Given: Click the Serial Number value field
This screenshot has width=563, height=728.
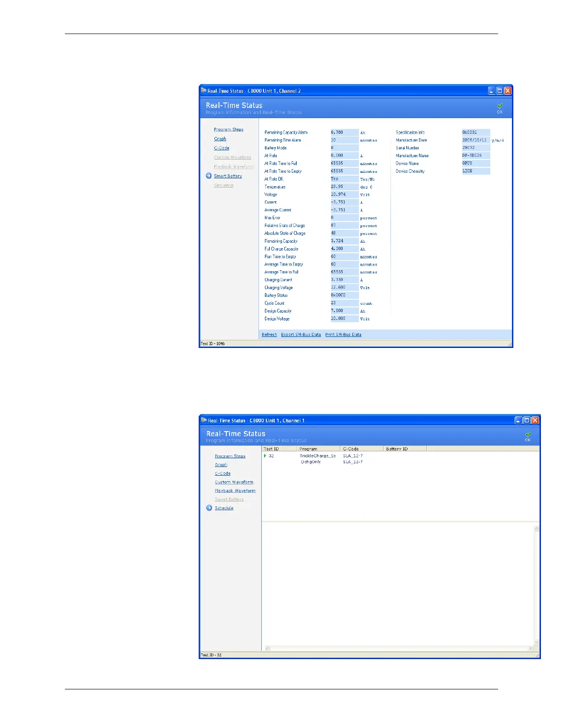Looking at the screenshot, I should tap(476, 148).
